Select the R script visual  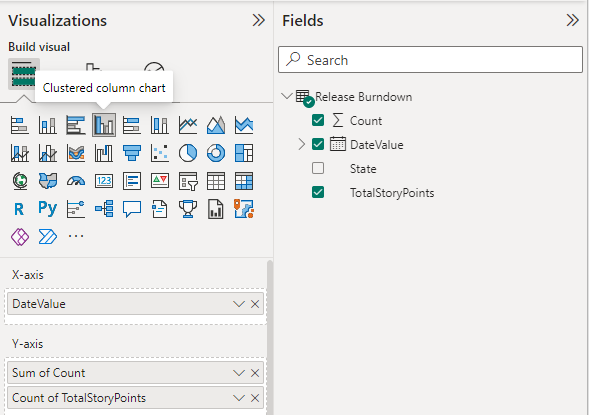(x=20, y=209)
